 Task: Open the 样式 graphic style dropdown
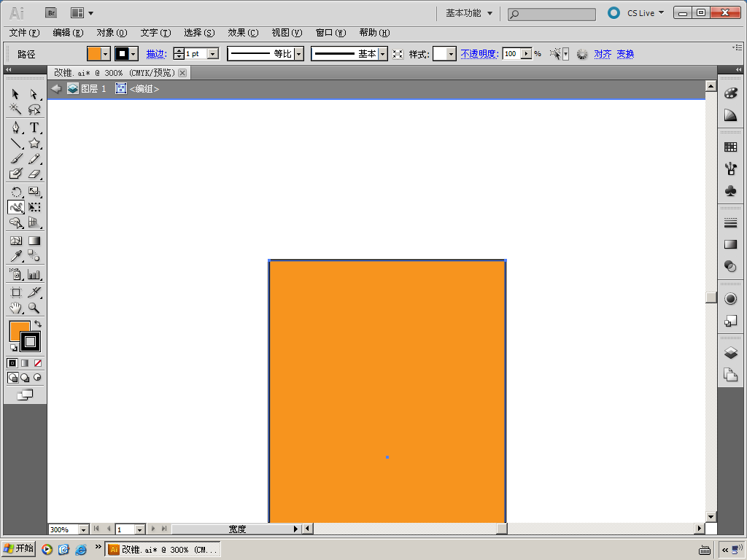[451, 54]
